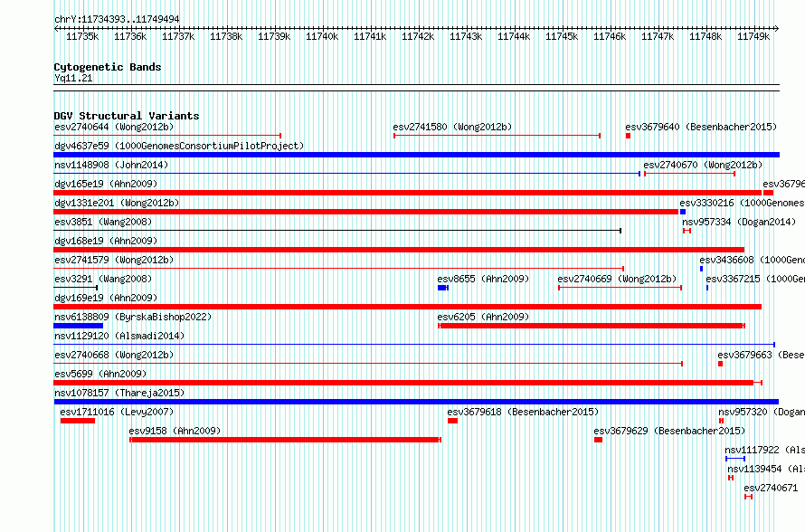Click the esv2740671 variant label
This screenshot has width=805, height=532.
tap(771, 488)
